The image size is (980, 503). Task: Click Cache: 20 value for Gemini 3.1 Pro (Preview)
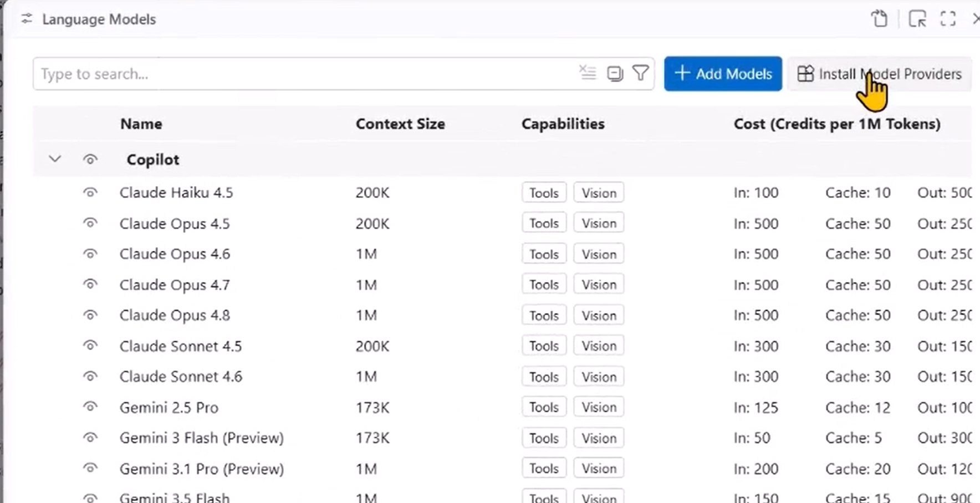[x=858, y=469]
